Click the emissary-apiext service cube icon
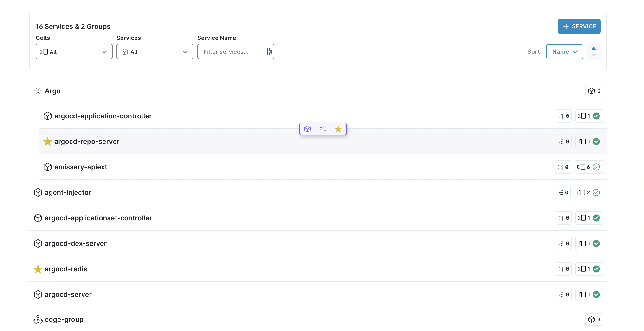The image size is (644, 331). tap(48, 167)
